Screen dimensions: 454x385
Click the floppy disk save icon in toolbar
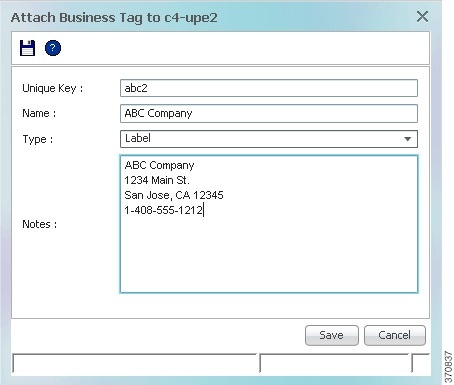27,48
